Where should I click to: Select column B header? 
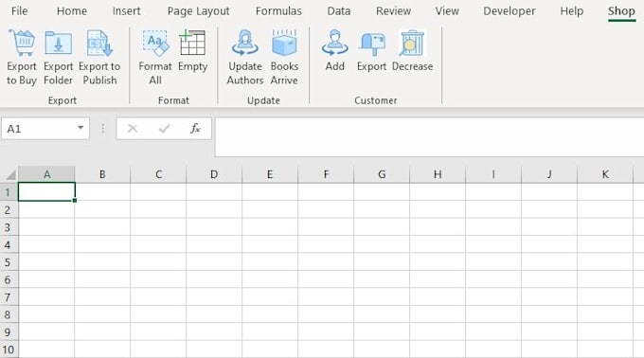tap(102, 174)
